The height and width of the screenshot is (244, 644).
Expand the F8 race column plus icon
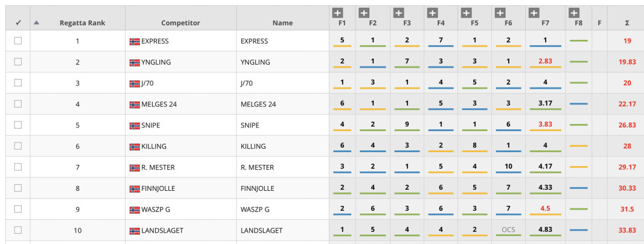[574, 13]
